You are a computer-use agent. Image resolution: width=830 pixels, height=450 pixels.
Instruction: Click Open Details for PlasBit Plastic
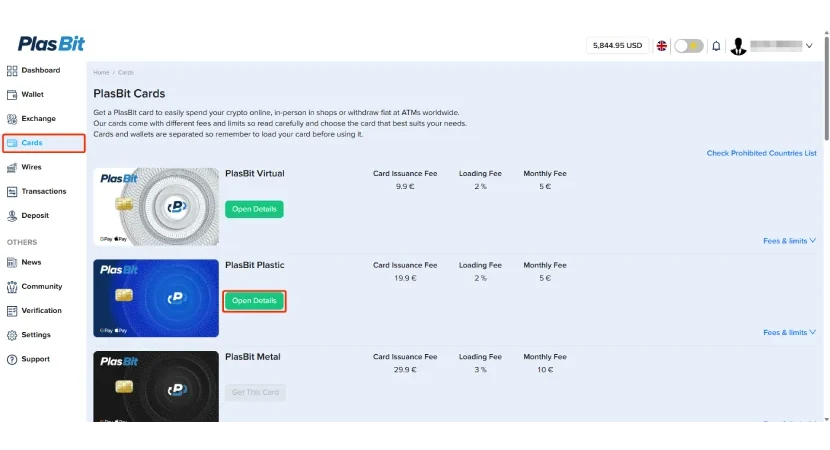pyautogui.click(x=254, y=301)
